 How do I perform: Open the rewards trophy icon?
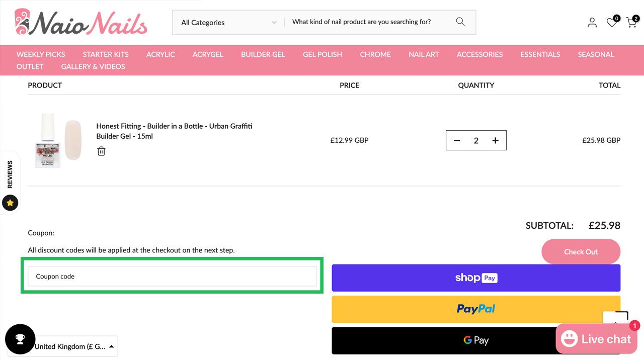click(x=20, y=339)
